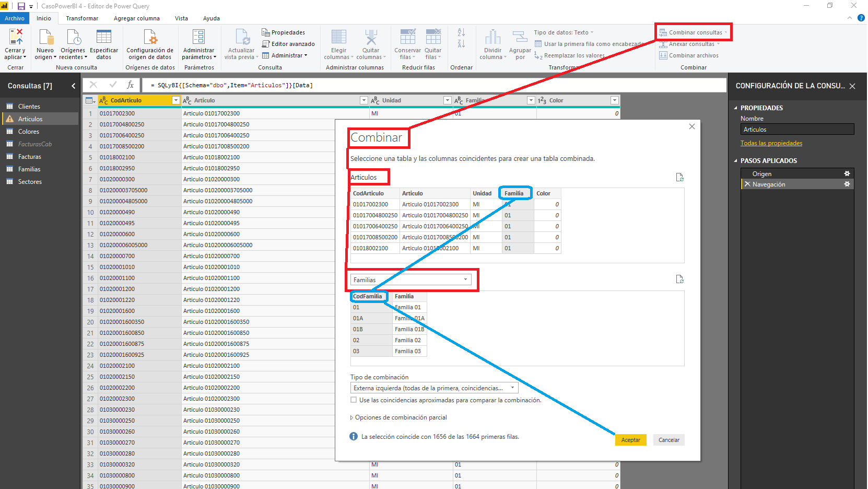Open the Ayuda tab

tap(212, 18)
